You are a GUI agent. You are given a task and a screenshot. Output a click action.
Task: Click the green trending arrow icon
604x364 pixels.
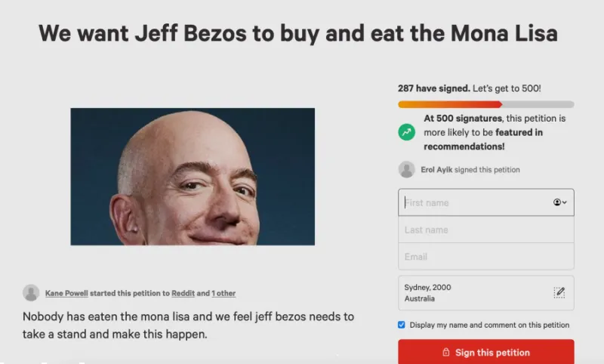pos(406,132)
